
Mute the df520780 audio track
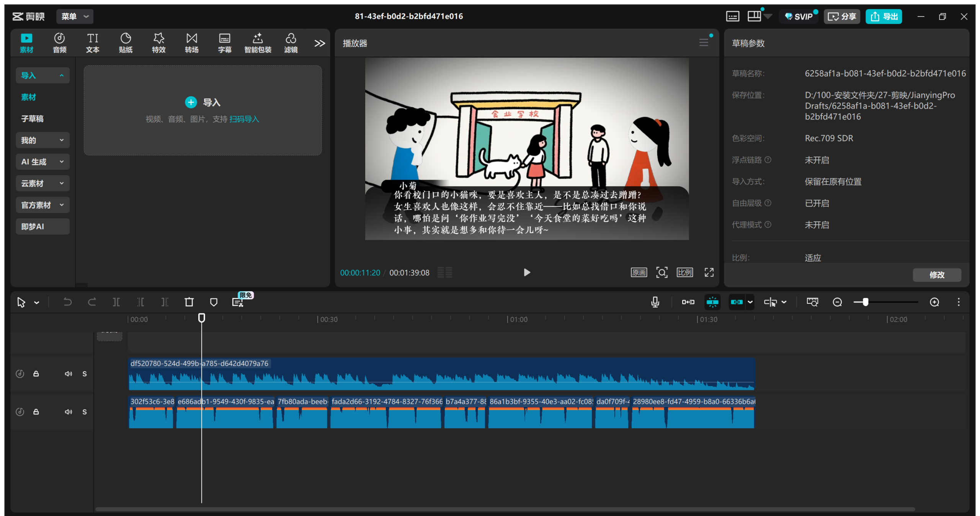point(68,373)
